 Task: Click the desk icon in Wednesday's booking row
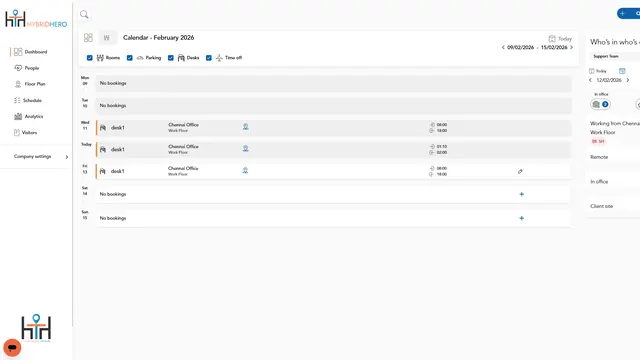[103, 128]
